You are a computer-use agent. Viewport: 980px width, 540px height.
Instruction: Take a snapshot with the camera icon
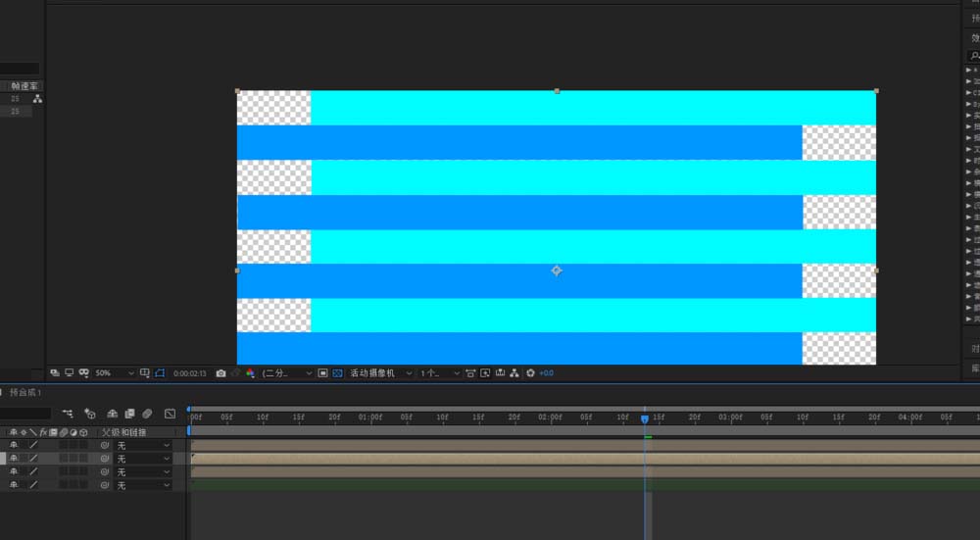point(220,373)
